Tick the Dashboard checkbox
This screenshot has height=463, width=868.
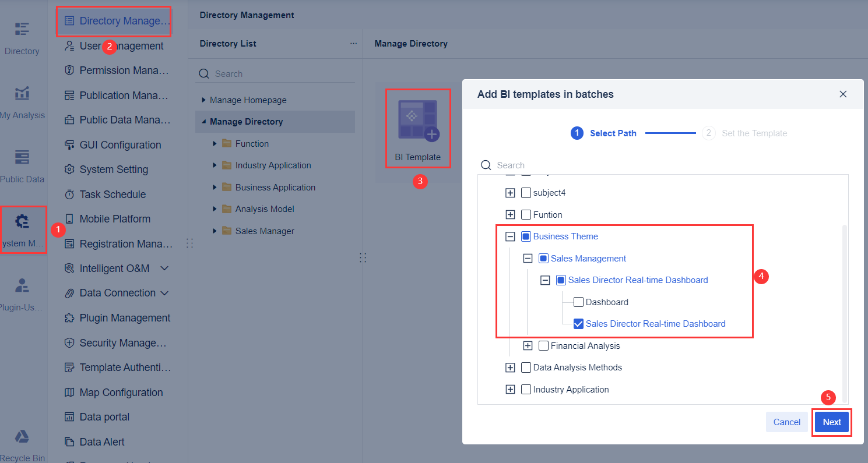click(x=578, y=302)
